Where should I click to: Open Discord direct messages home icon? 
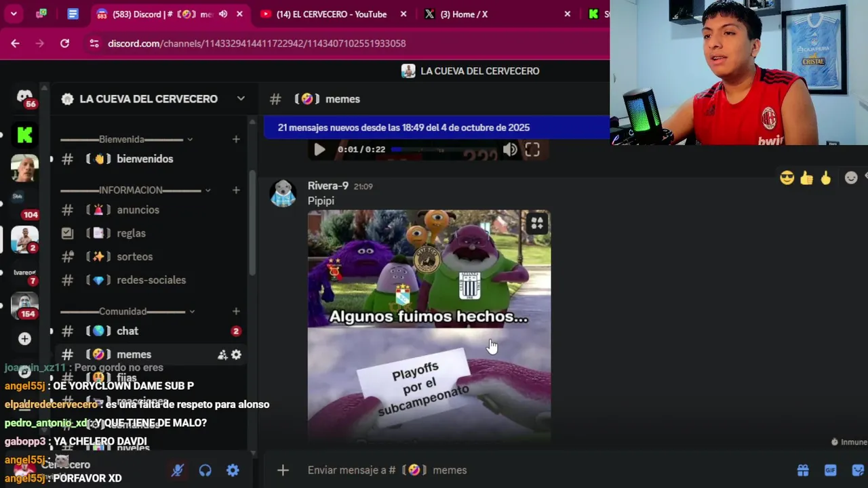coord(25,98)
